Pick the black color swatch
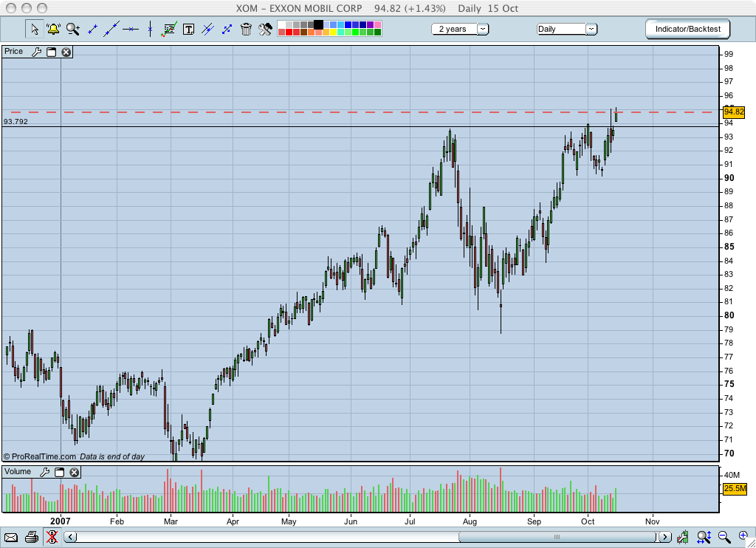 pyautogui.click(x=319, y=24)
